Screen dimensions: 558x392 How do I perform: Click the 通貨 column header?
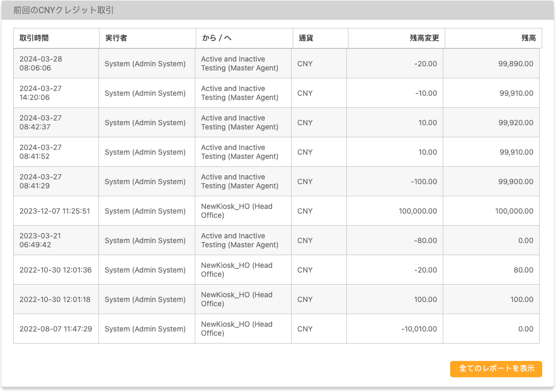306,38
